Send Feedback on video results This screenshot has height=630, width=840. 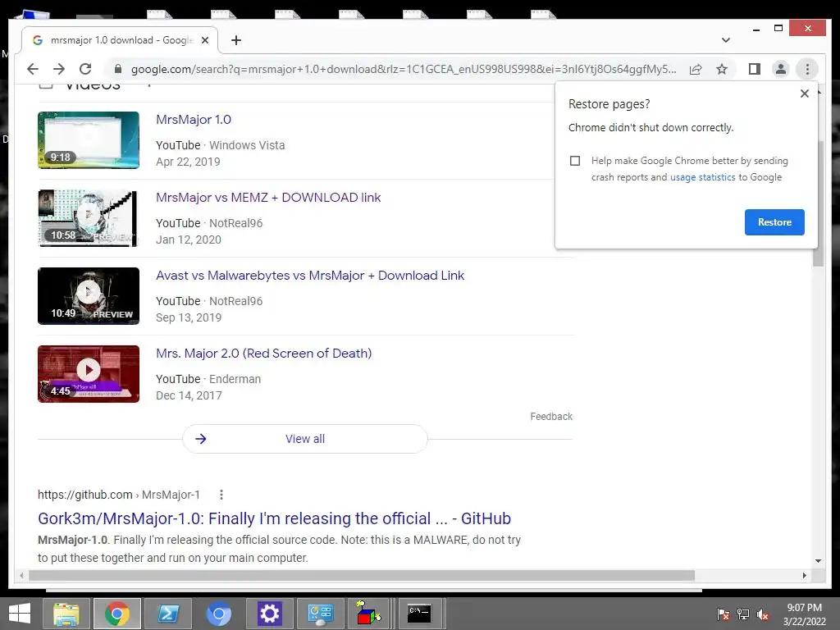pos(551,417)
